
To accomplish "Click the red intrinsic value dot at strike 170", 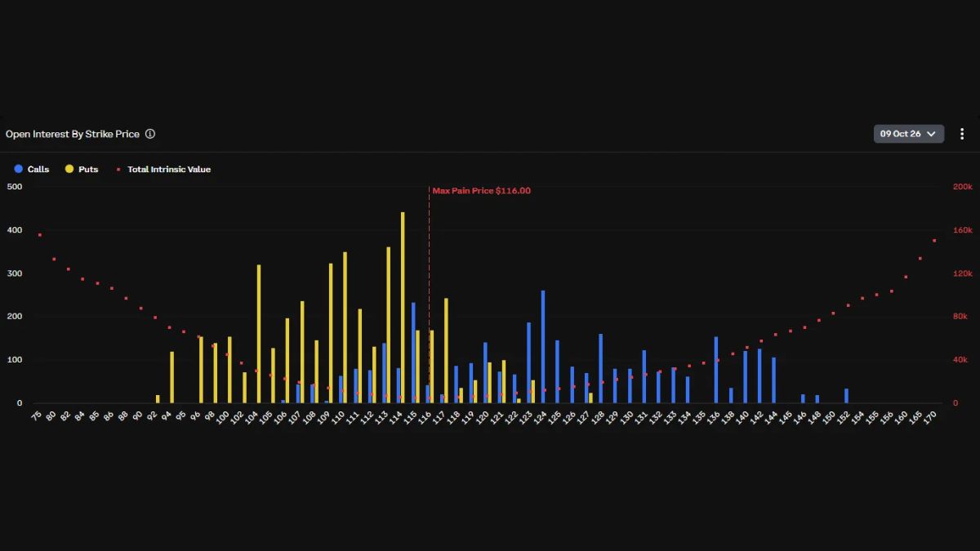I will point(934,241).
